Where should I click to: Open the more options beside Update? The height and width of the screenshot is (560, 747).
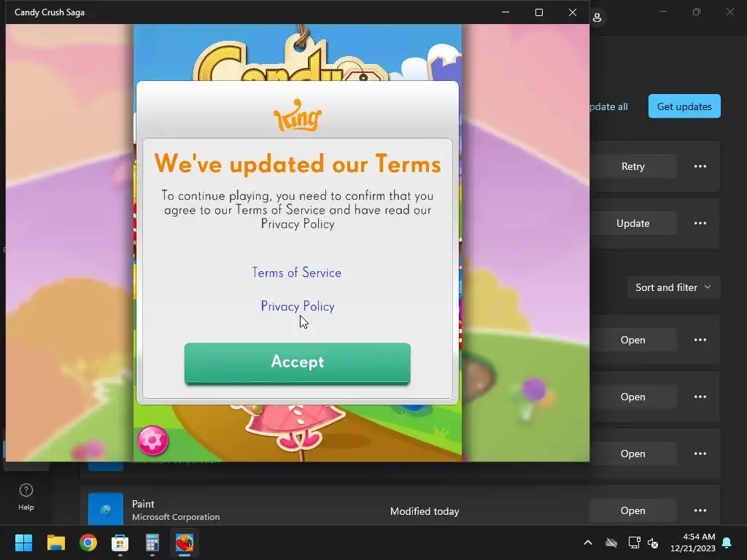[x=700, y=223]
